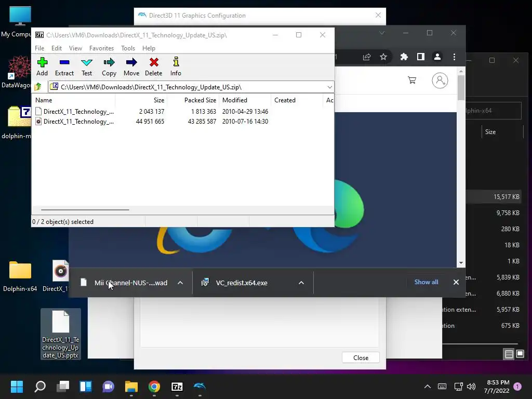Switch to Dolphin emulator taskbar icon

coord(199,387)
